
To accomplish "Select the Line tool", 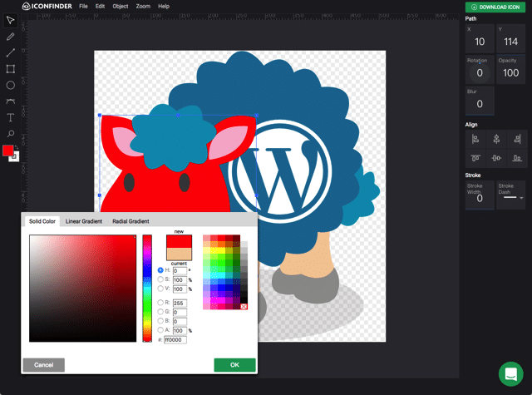I will click(x=10, y=52).
